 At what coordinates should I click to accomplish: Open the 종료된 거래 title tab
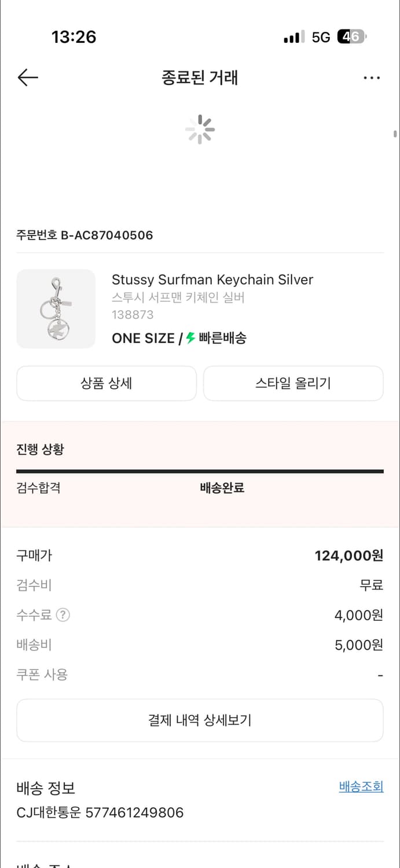(200, 78)
